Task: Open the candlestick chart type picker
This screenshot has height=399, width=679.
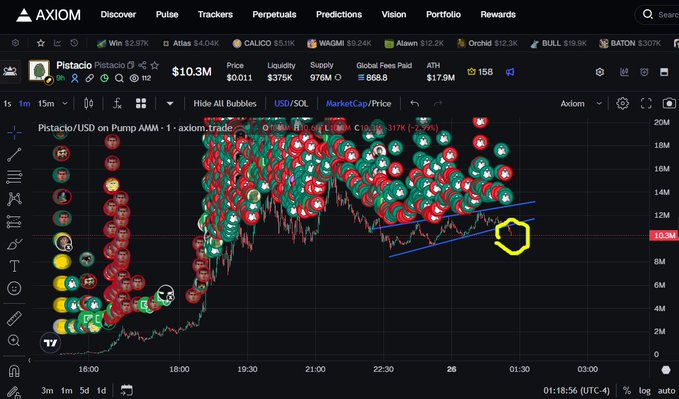Action: [x=88, y=104]
